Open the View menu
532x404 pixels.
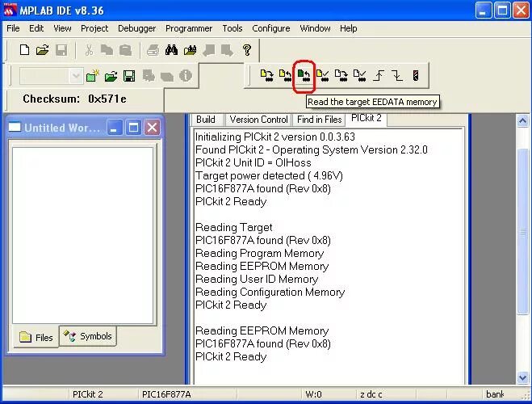62,28
